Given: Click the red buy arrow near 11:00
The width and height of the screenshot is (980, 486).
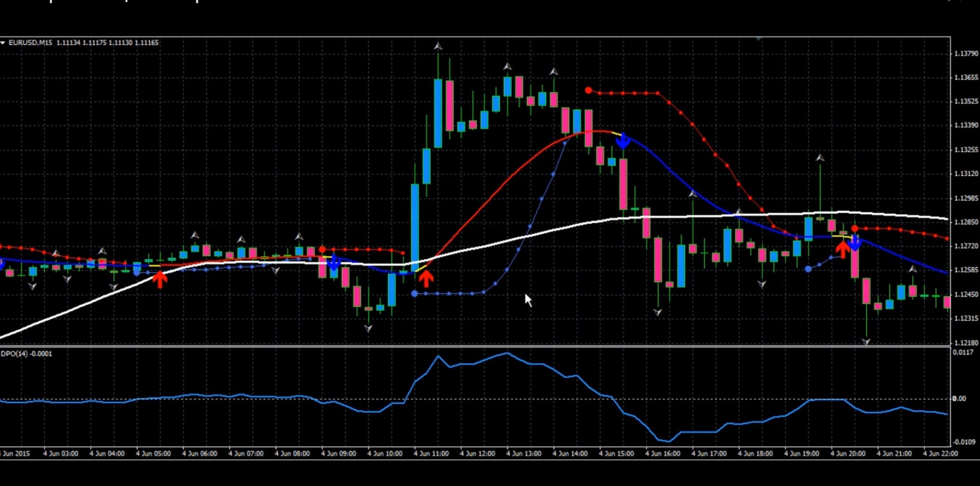Looking at the screenshot, I should coord(426,278).
